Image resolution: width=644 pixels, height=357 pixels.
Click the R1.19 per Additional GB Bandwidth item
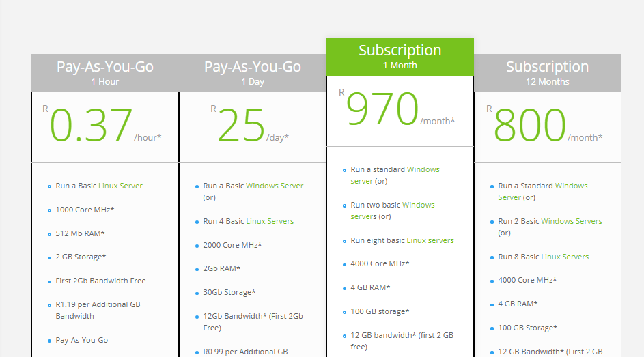(98, 310)
